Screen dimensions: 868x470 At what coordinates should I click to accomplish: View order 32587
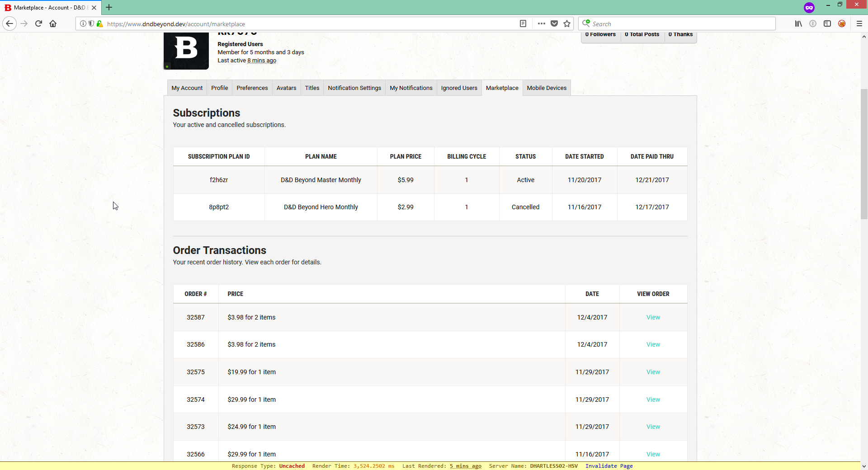pos(653,317)
